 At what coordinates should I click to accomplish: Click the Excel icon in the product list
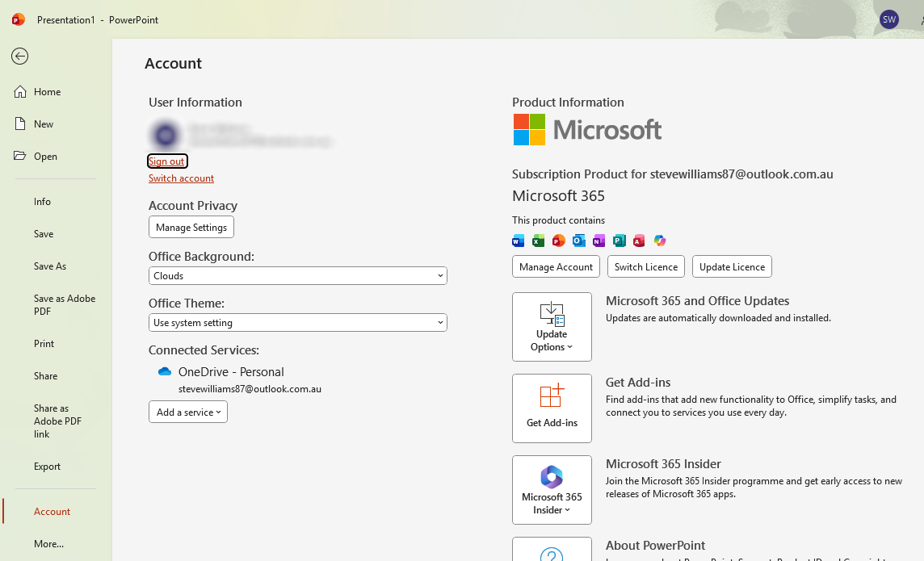pos(538,241)
